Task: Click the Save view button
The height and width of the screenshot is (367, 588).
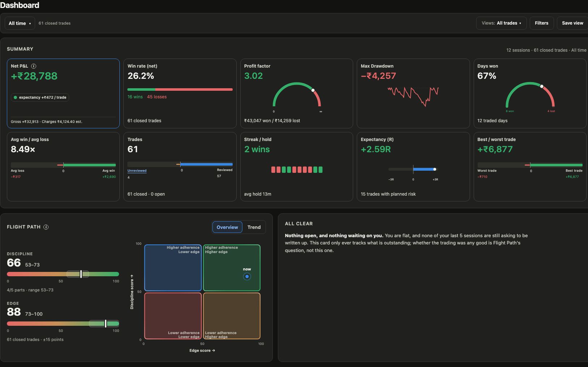Action: (572, 23)
